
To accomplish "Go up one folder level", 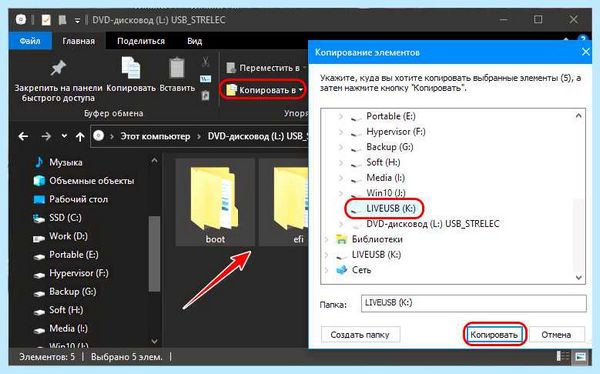I will (x=80, y=136).
